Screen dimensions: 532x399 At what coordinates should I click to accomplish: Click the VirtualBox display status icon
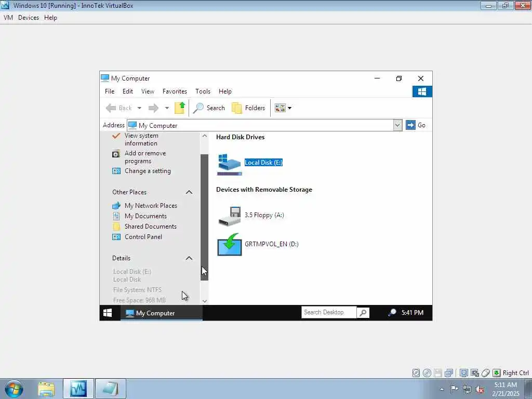pyautogui.click(x=464, y=373)
